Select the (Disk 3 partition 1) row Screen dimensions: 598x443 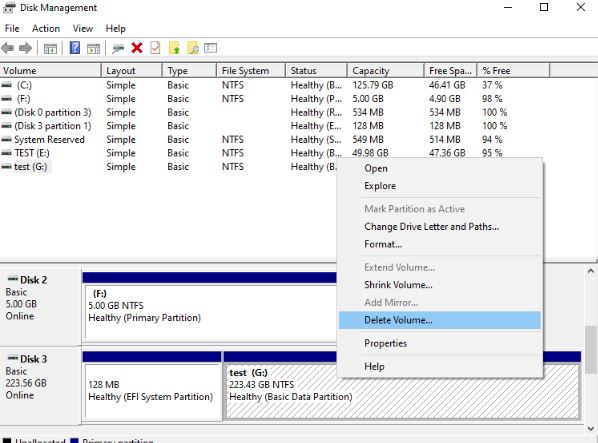click(x=275, y=126)
